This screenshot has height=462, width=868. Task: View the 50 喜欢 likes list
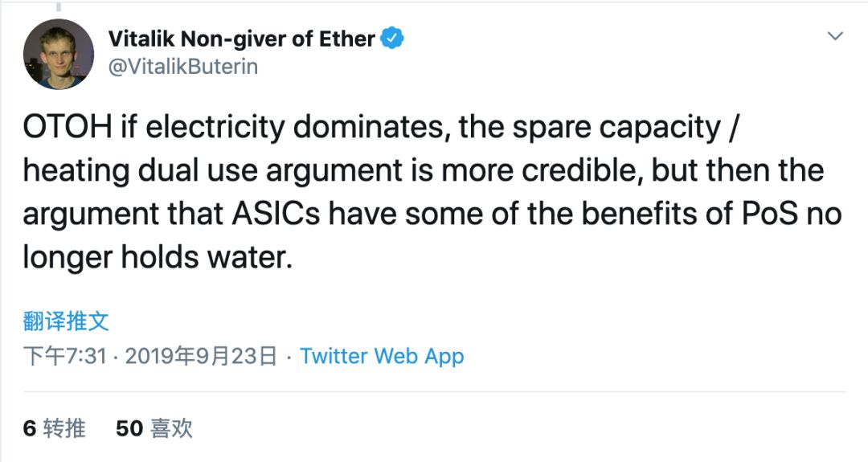pyautogui.click(x=154, y=428)
